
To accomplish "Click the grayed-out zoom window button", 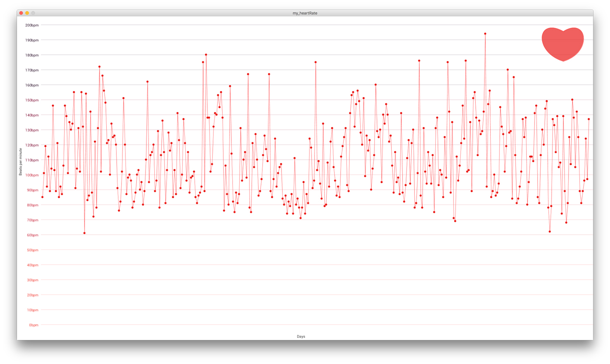I will point(33,13).
